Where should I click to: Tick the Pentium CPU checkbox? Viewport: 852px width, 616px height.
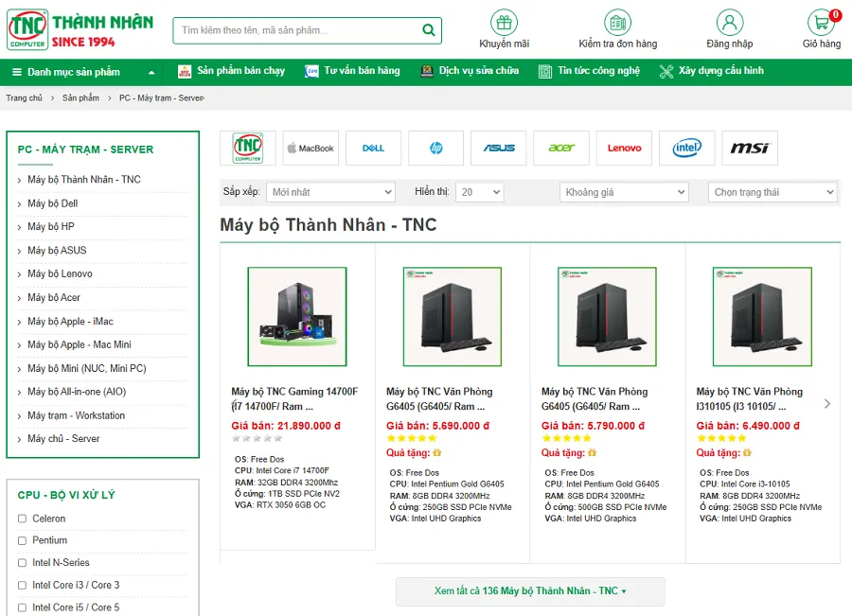[23, 540]
